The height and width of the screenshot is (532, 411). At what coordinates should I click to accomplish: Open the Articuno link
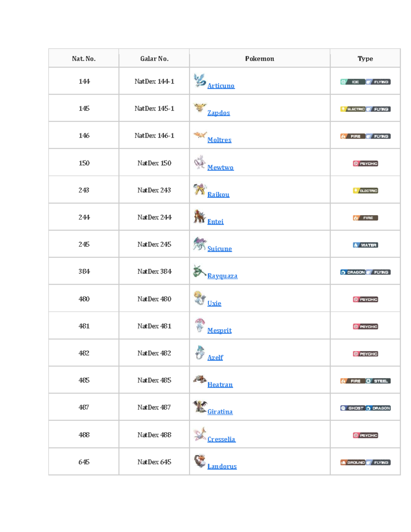coord(221,86)
